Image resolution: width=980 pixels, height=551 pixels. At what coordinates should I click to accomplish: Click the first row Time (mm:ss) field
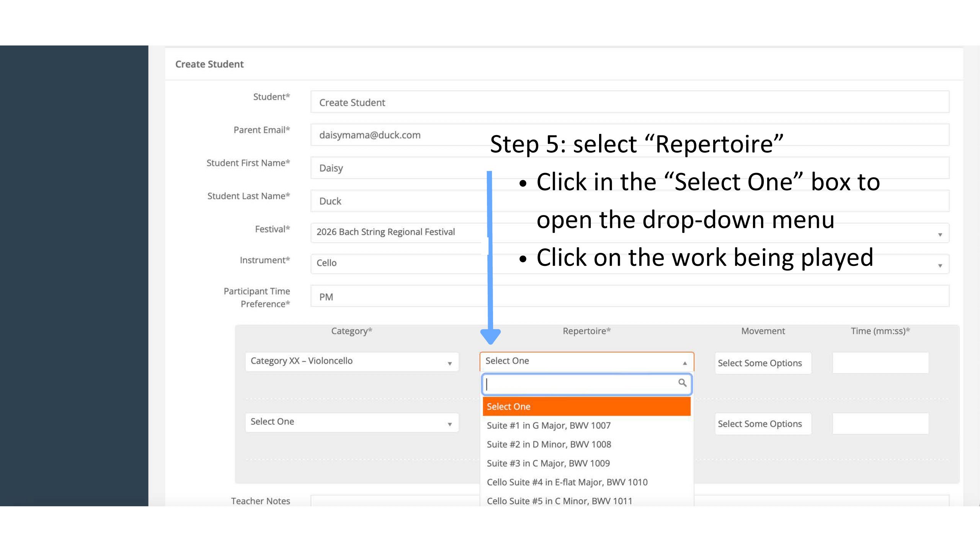(x=880, y=363)
